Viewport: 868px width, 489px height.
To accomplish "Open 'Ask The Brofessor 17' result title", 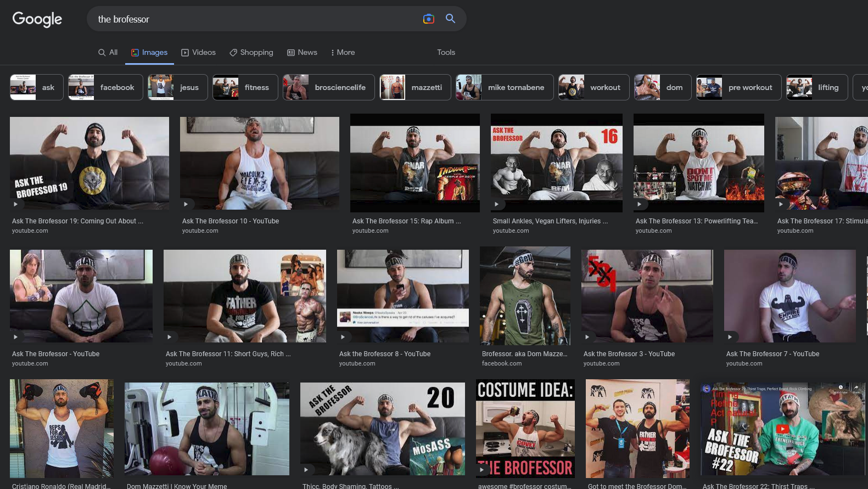I will pos(822,221).
